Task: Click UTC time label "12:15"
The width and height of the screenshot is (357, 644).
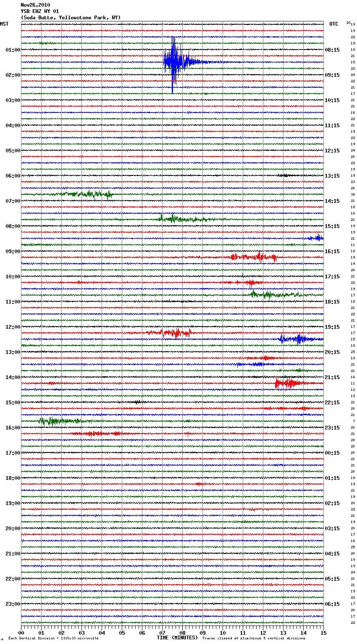Action: pos(332,151)
